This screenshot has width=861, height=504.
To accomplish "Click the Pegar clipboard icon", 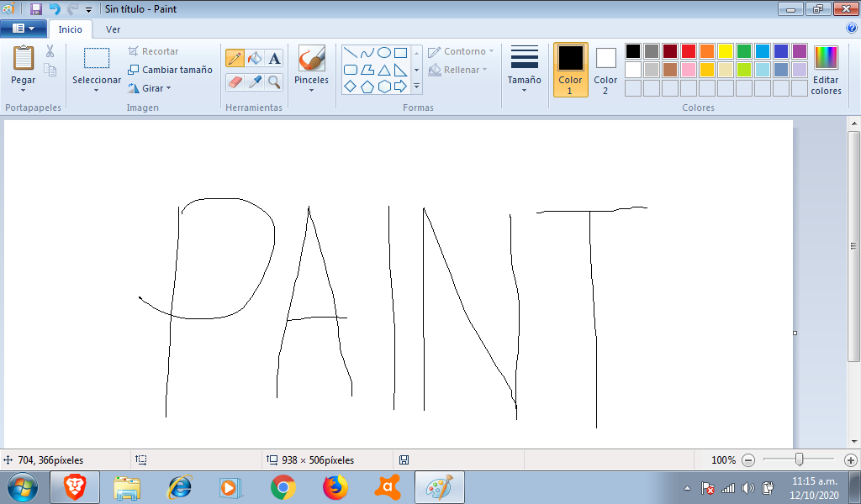I will (23, 58).
